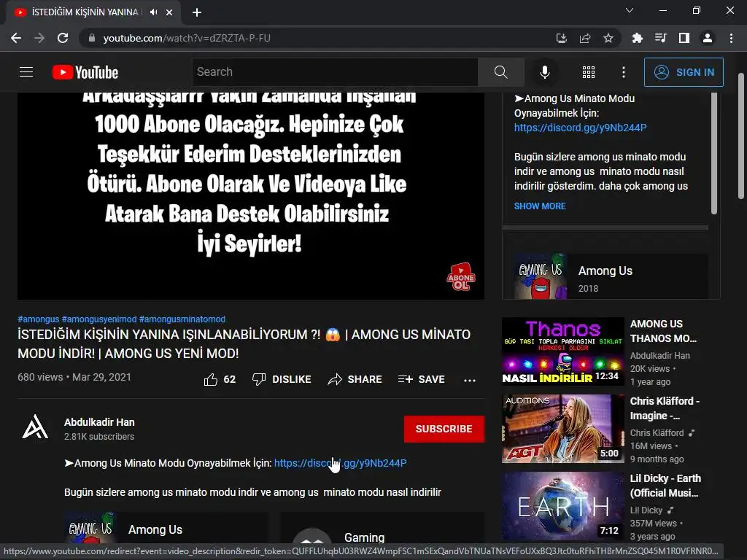Open Among Us game card below description
This screenshot has width=747, height=560.
pyautogui.click(x=166, y=528)
